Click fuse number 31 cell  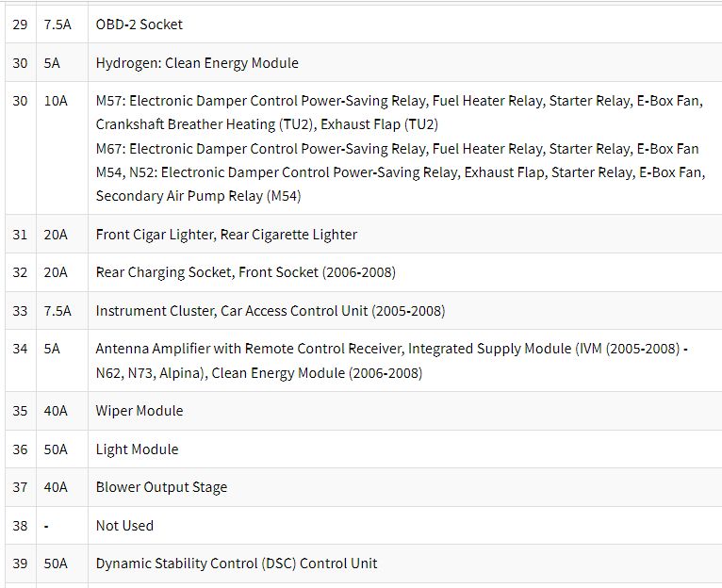(x=20, y=235)
